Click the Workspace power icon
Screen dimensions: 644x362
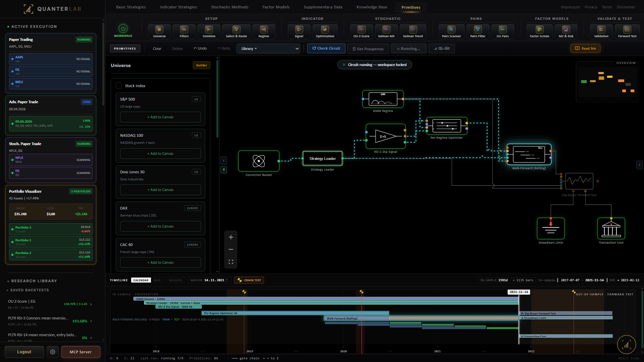click(x=123, y=29)
